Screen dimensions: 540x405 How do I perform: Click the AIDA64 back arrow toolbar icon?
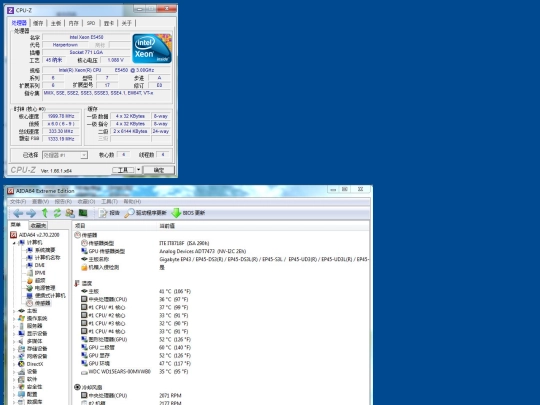click(18, 213)
